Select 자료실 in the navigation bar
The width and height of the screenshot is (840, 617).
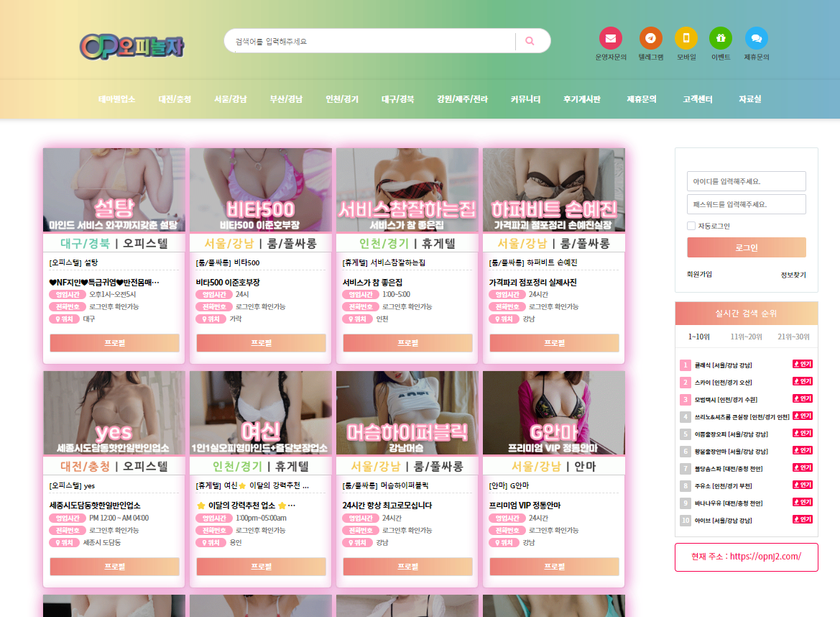click(749, 99)
